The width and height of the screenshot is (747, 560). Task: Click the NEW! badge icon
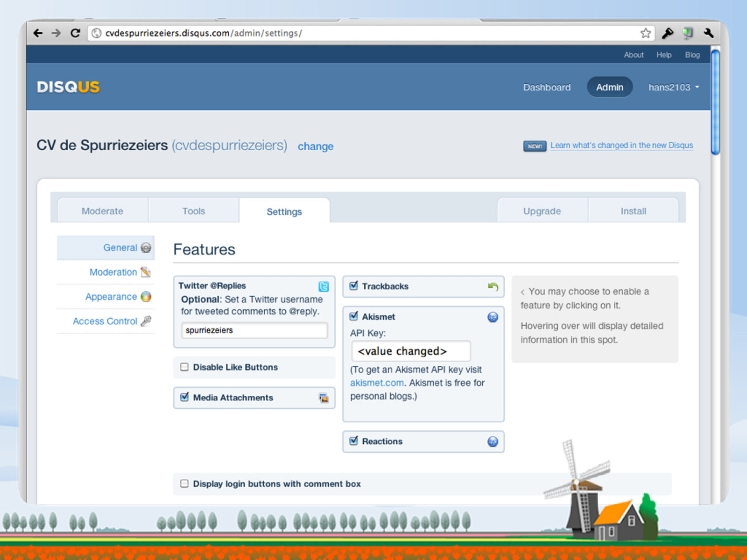click(535, 146)
